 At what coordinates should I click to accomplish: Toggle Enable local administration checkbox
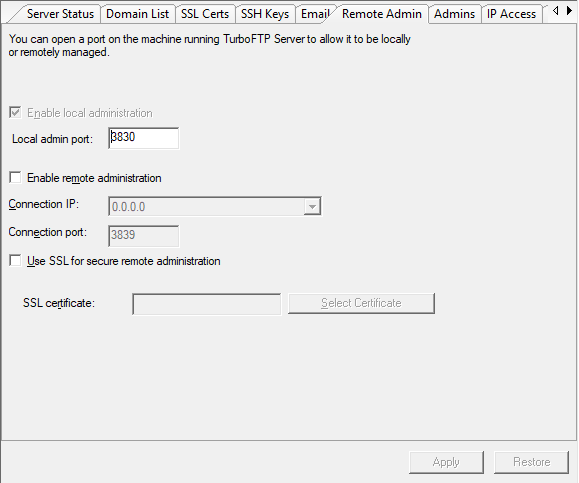(x=15, y=113)
